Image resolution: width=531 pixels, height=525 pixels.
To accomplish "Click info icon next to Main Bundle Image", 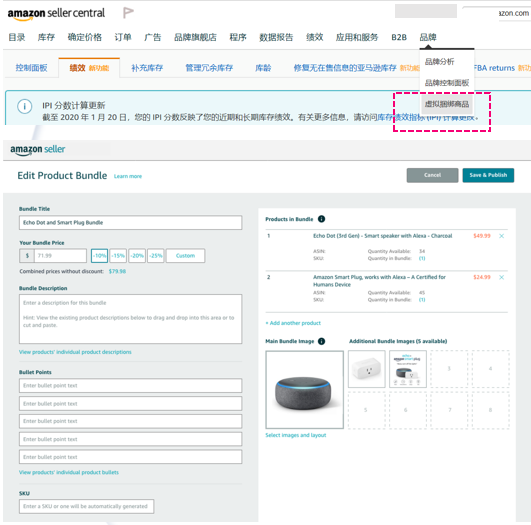I will pyautogui.click(x=321, y=341).
